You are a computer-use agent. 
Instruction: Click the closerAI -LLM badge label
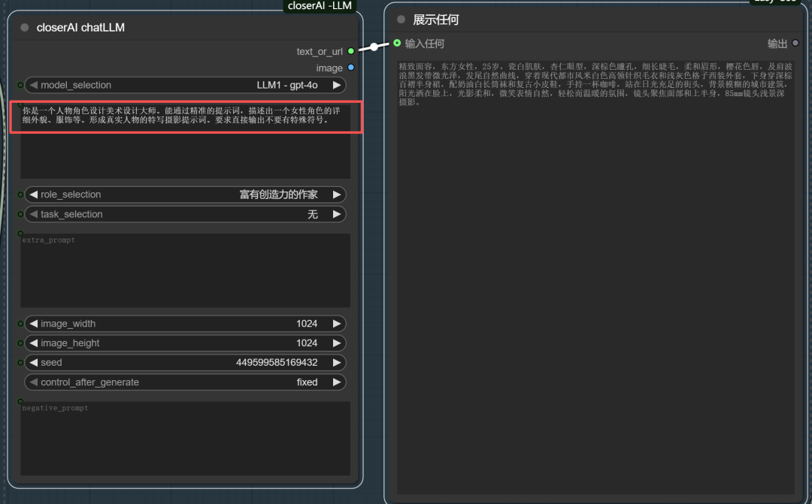pos(320,6)
